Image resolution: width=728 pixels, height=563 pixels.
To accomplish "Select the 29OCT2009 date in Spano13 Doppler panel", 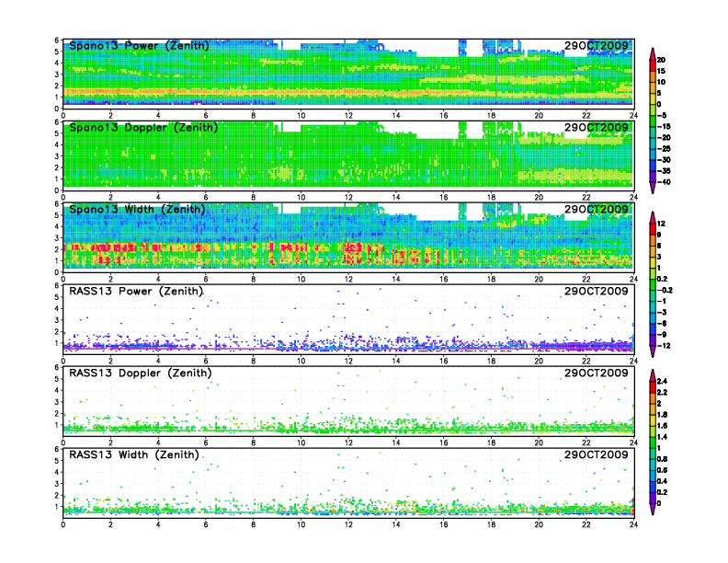I will (597, 127).
